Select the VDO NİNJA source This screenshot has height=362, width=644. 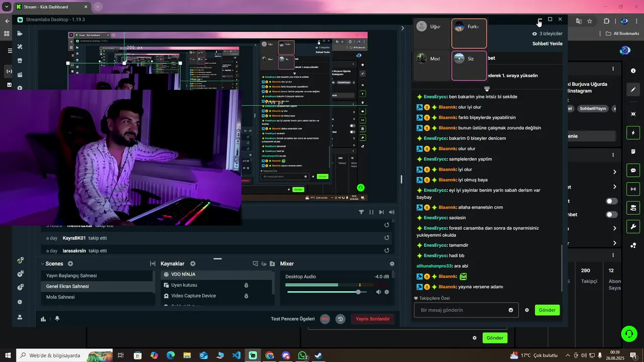(216, 275)
